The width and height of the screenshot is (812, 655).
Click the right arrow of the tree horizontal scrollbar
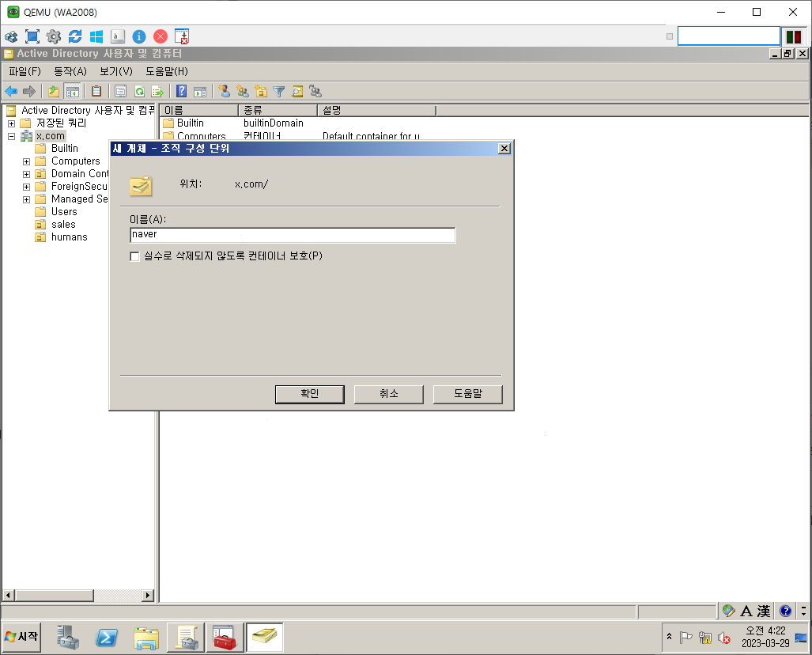[148, 596]
